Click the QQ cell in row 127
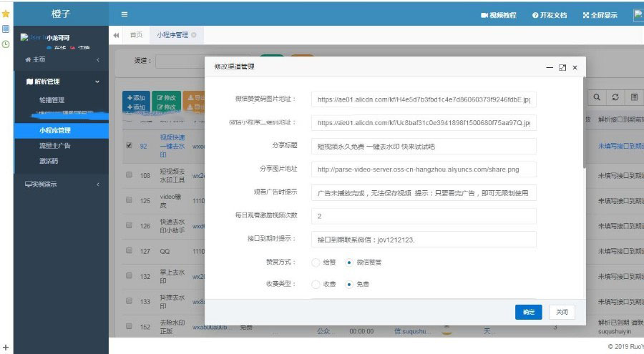This screenshot has height=354, width=644. pyautogui.click(x=165, y=251)
